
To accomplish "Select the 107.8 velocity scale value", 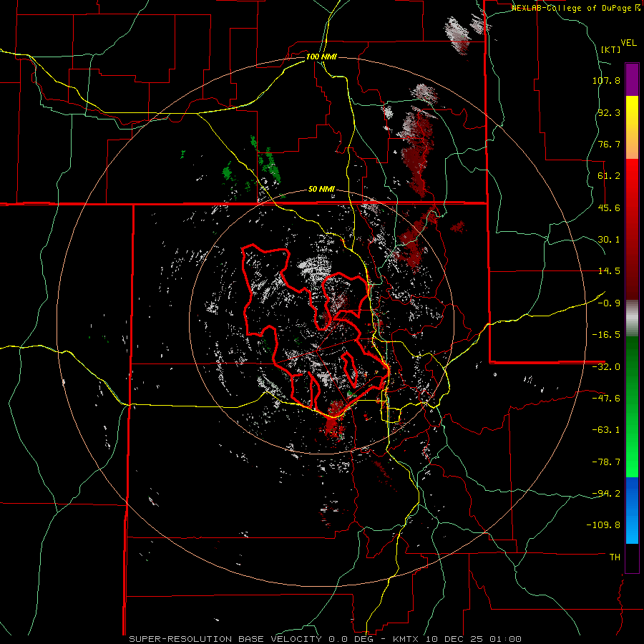I will [x=606, y=80].
